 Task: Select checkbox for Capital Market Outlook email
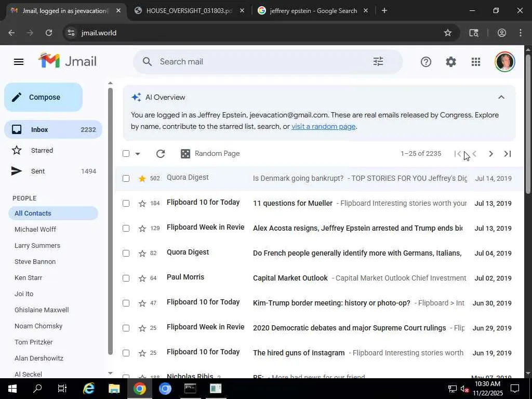pos(126,278)
